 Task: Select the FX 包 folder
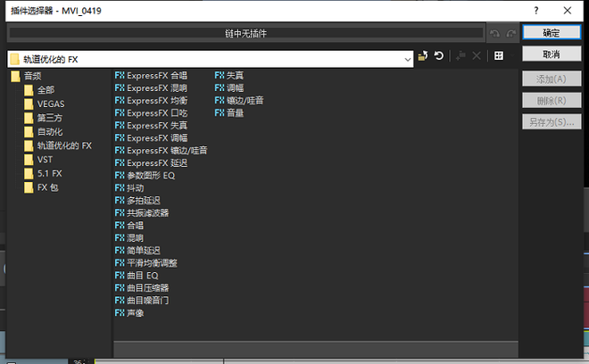click(x=49, y=187)
